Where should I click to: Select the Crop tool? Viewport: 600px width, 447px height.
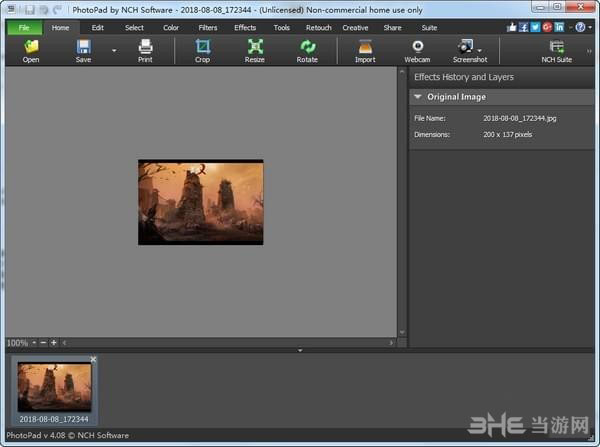point(203,46)
